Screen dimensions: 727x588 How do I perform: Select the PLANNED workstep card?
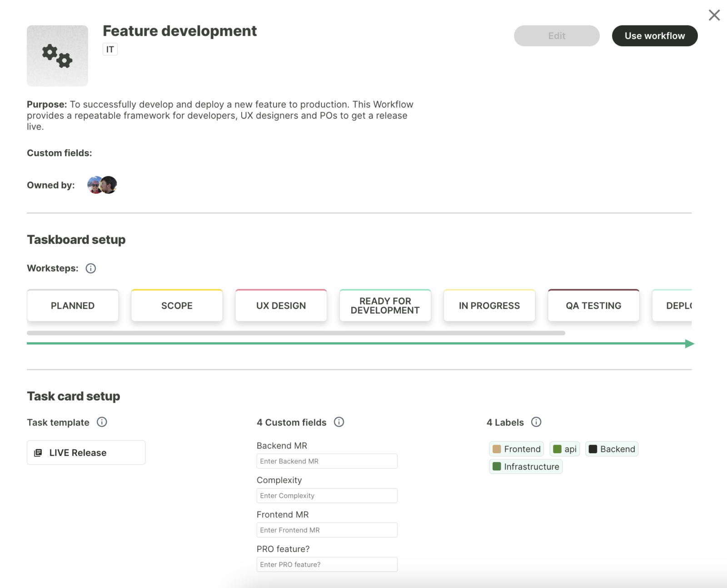pos(73,306)
